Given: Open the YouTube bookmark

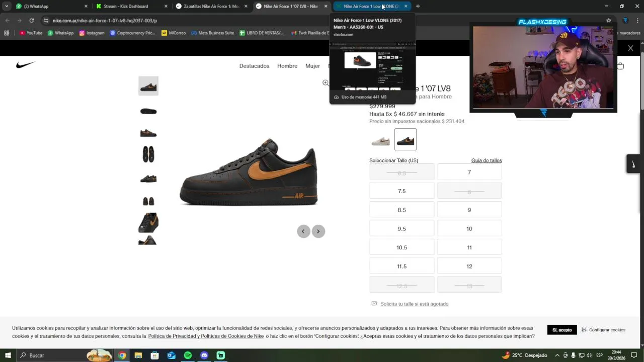Looking at the screenshot, I should coord(31,33).
